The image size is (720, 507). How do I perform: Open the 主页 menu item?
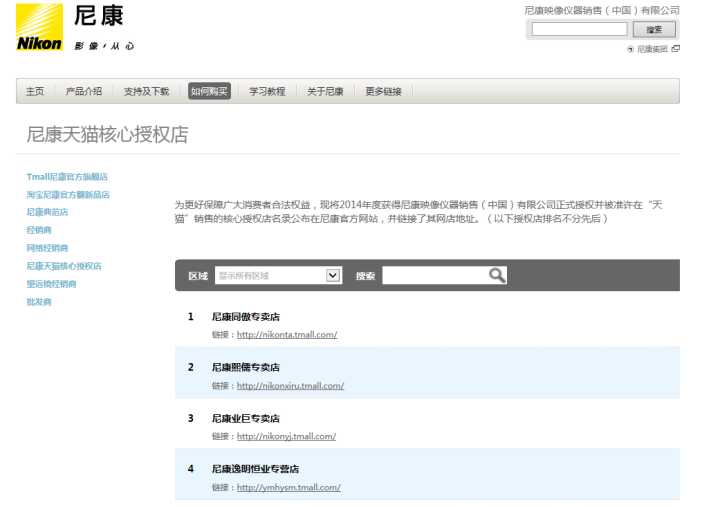35,91
